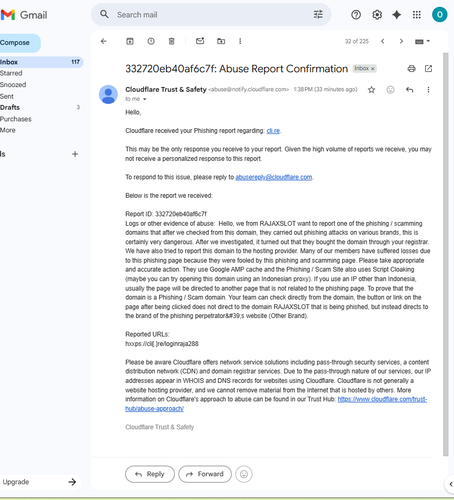Click abusereply@cloudflare.com email link
Image resolution: width=454 pixels, height=500 pixels.
point(274,177)
